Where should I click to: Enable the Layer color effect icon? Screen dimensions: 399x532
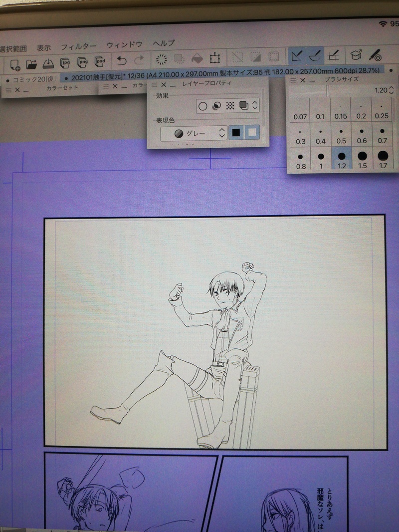point(244,105)
